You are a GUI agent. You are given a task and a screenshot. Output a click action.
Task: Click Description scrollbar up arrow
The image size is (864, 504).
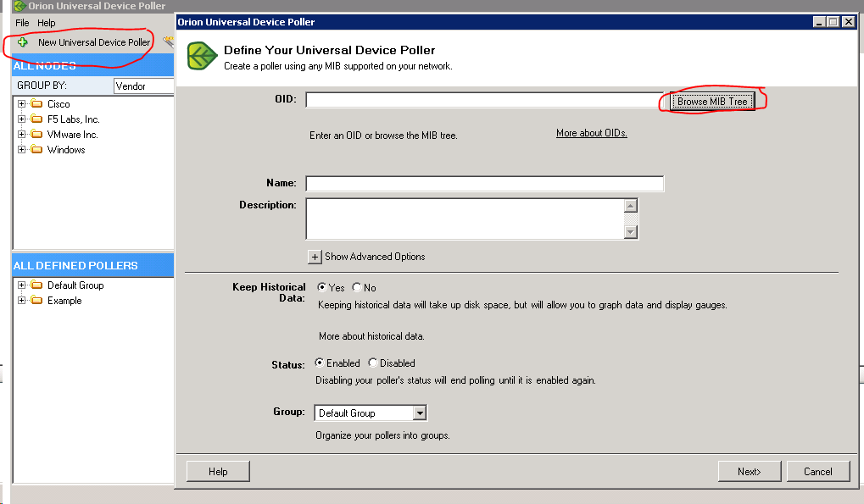[631, 205]
